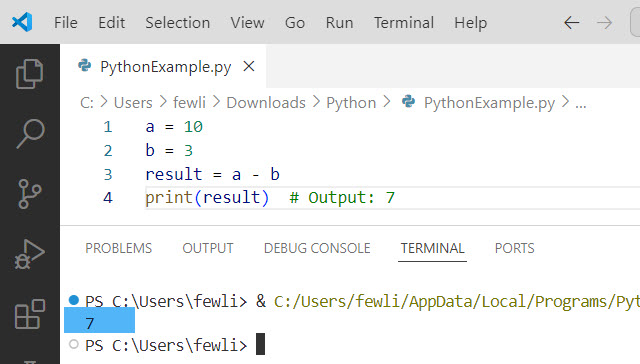Open the Search view in activity bar

(30, 134)
